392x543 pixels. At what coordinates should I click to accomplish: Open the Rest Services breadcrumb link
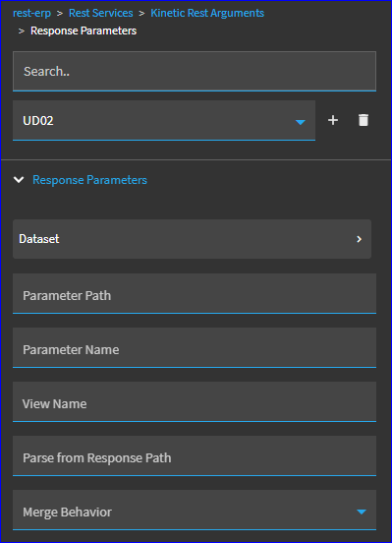[100, 13]
